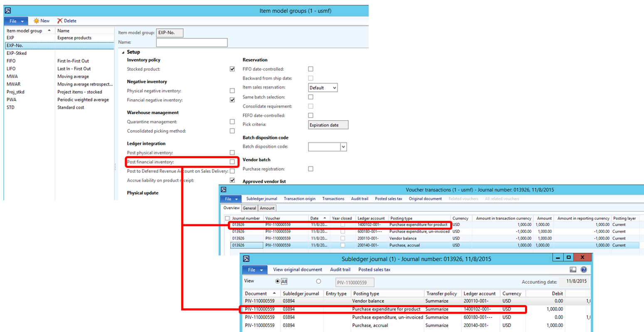Image resolution: width=644 pixels, height=332 pixels.
Task: Maximize the Subledger journal window
Action: tap(569, 258)
